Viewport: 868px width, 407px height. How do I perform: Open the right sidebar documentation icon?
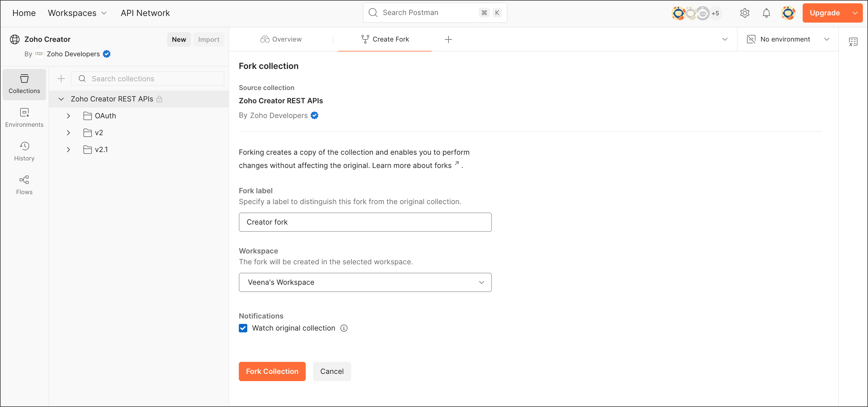(853, 42)
